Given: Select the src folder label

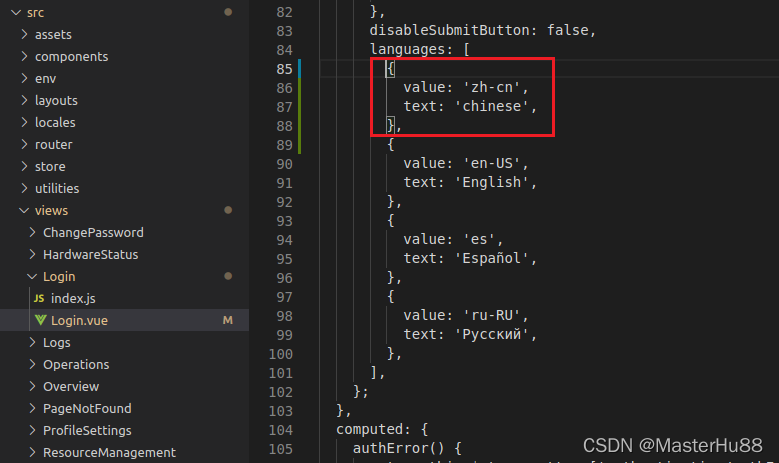Looking at the screenshot, I should [x=35, y=12].
